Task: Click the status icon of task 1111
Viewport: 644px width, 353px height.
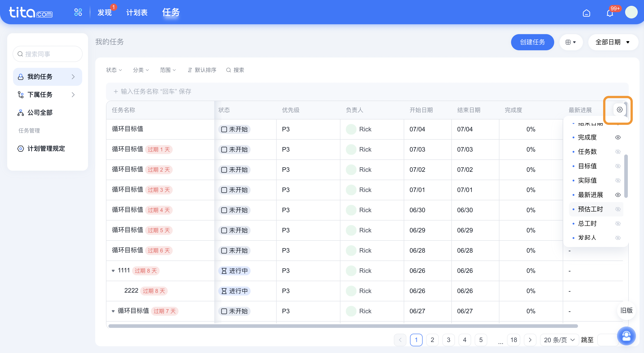Action: point(224,271)
